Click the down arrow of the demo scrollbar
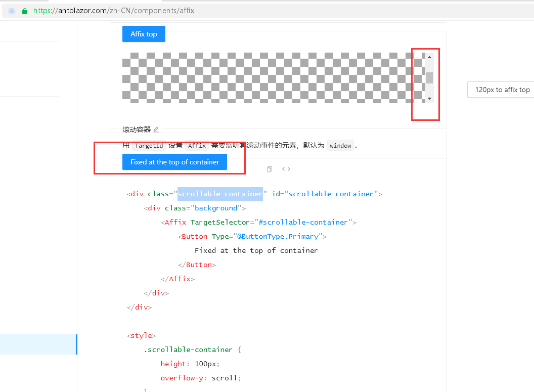 (x=430, y=98)
